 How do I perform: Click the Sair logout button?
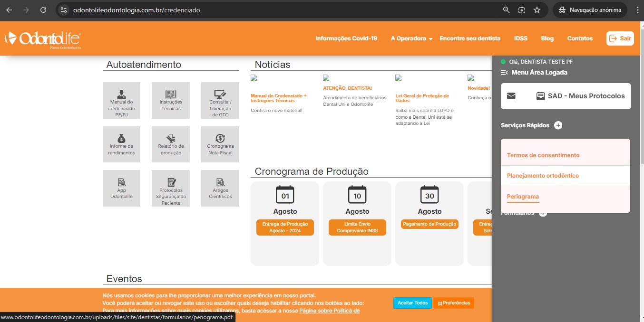coord(620,38)
